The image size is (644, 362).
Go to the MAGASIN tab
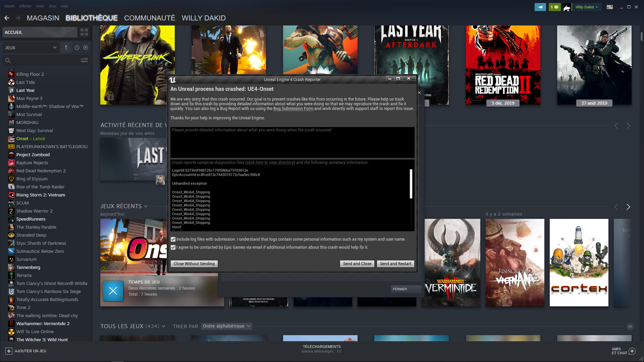(43, 18)
